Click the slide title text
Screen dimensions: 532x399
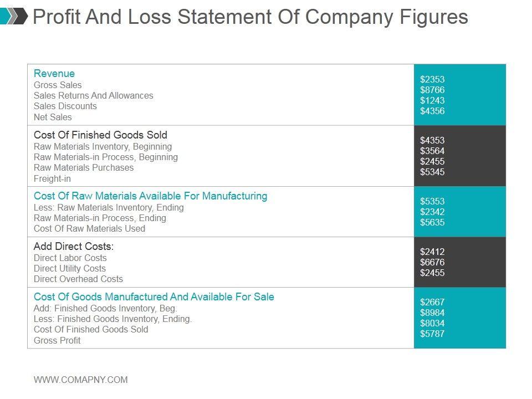[250, 17]
